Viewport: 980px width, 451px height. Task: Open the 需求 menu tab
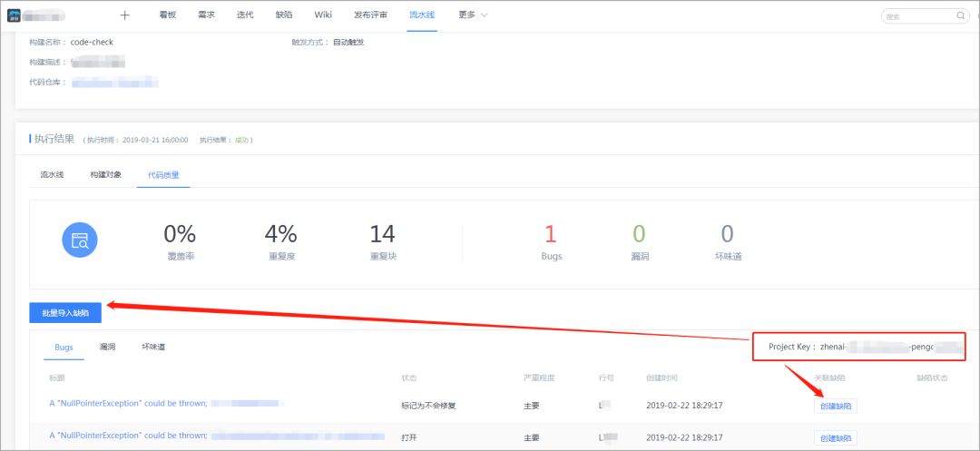(206, 15)
